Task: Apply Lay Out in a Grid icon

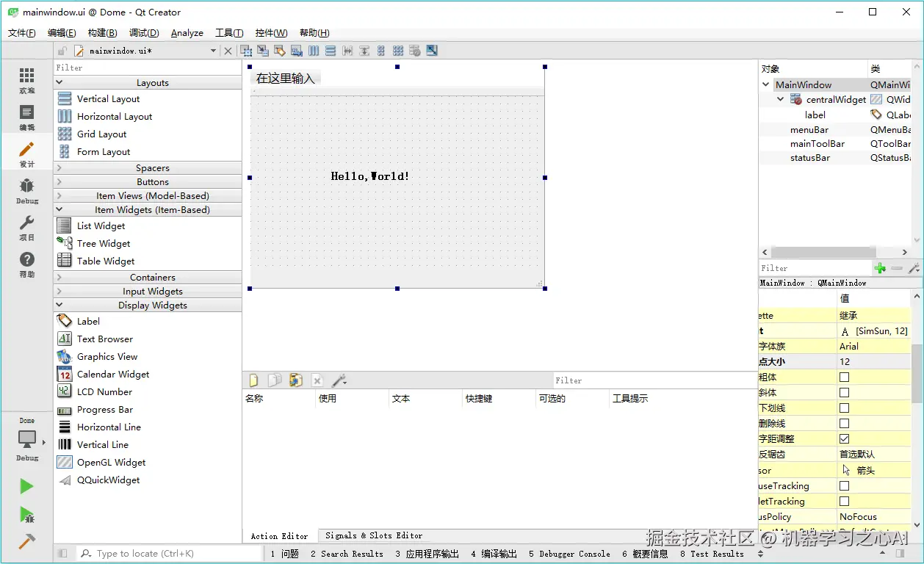Action: [398, 51]
